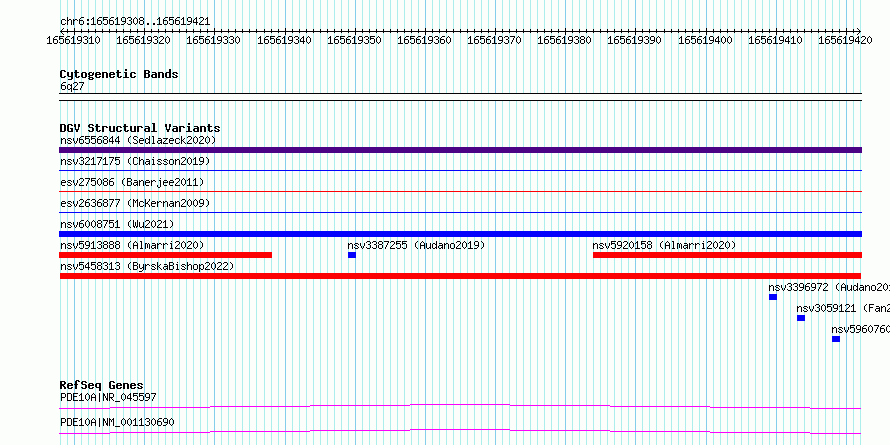Screen dimensions: 890x445
Task: Click the small blue nsv3059121 variant block
Action: point(801,318)
